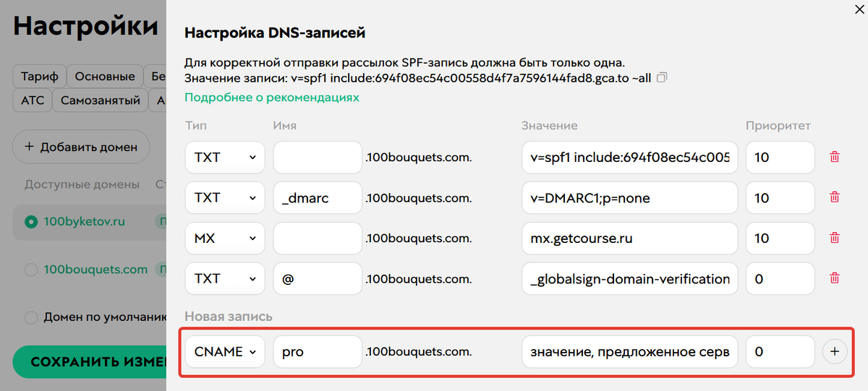Focus the new record name field containing pro
The width and height of the screenshot is (868, 391).
point(318,351)
